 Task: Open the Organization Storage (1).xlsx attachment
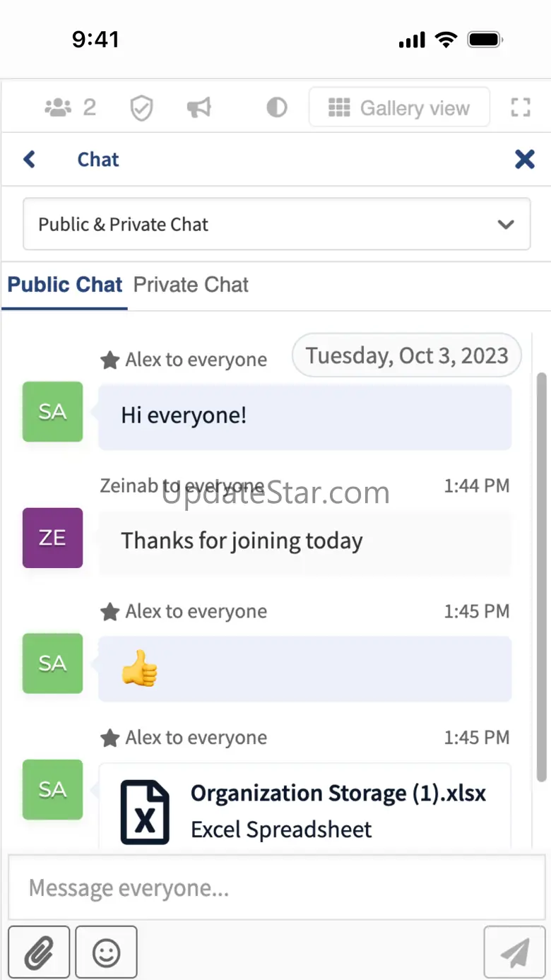click(338, 793)
